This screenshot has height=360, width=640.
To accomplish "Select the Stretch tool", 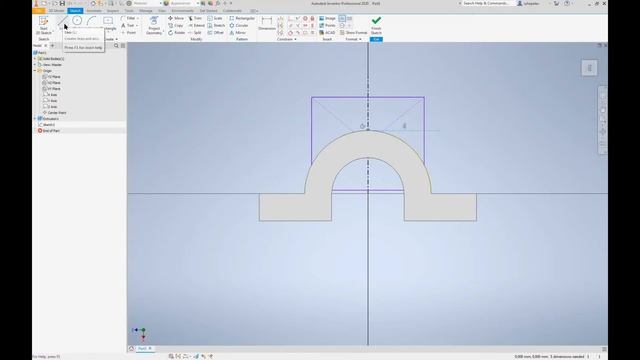I will point(216,25).
